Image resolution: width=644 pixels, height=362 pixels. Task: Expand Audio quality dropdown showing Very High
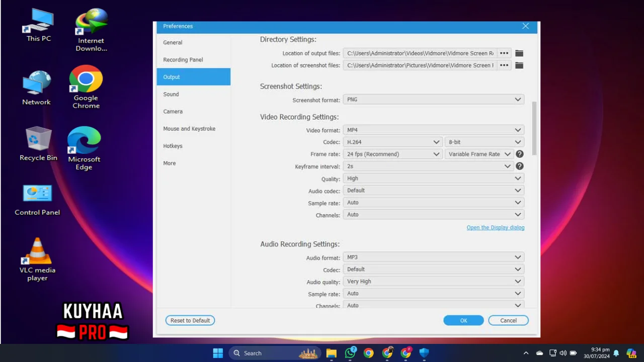click(x=434, y=282)
